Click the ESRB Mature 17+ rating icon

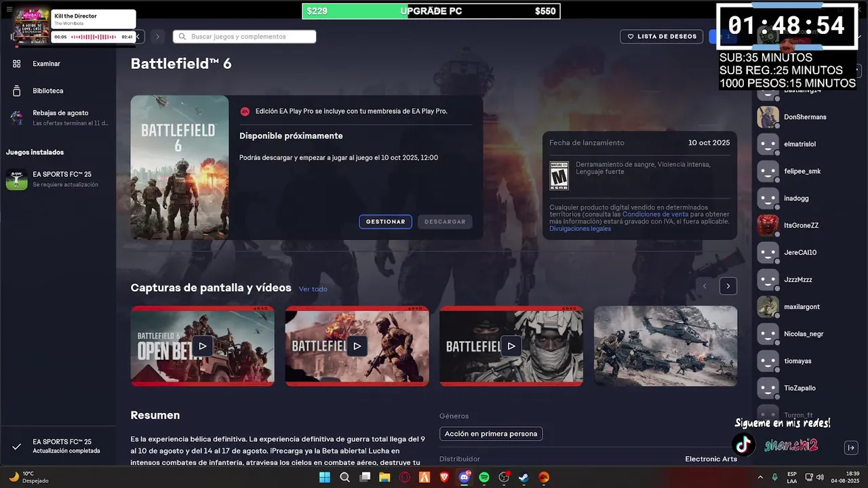click(x=559, y=176)
